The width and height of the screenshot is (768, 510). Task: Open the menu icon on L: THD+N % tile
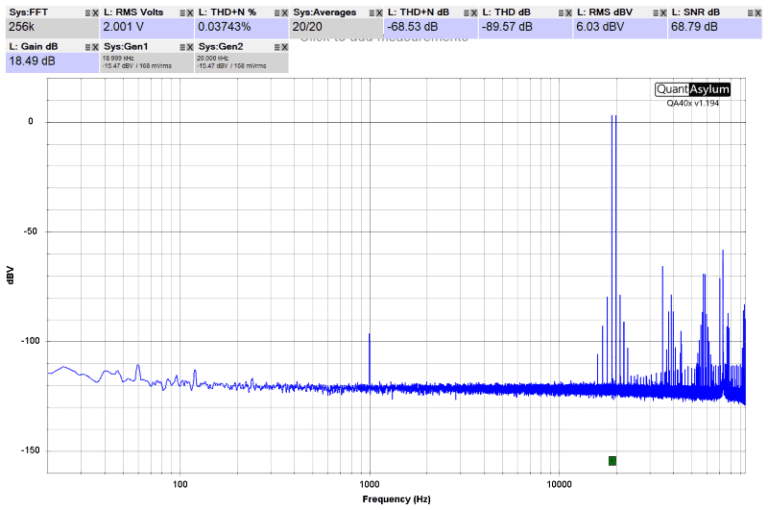[275, 12]
